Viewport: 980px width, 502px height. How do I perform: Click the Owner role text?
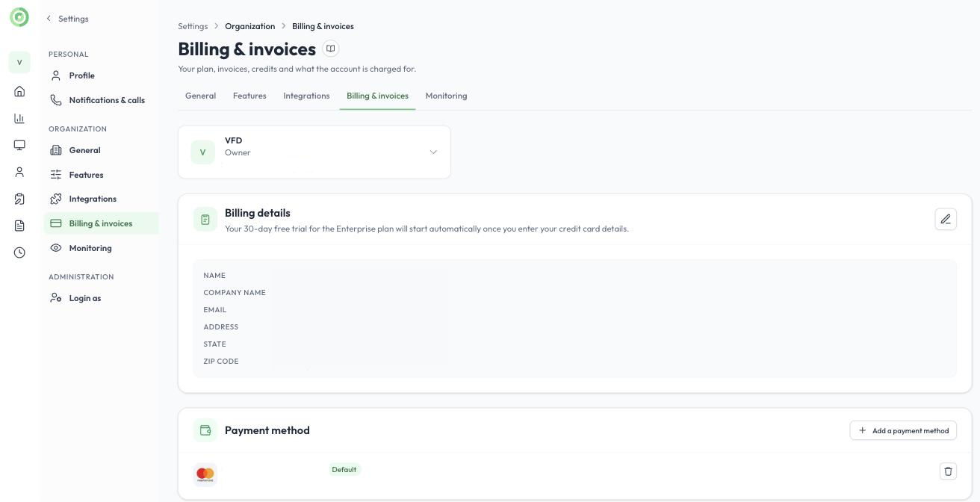[238, 152]
